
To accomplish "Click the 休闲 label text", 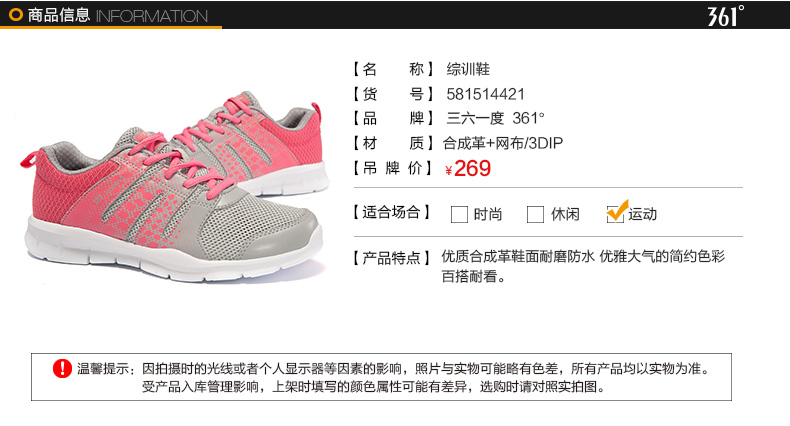I will 565,215.
